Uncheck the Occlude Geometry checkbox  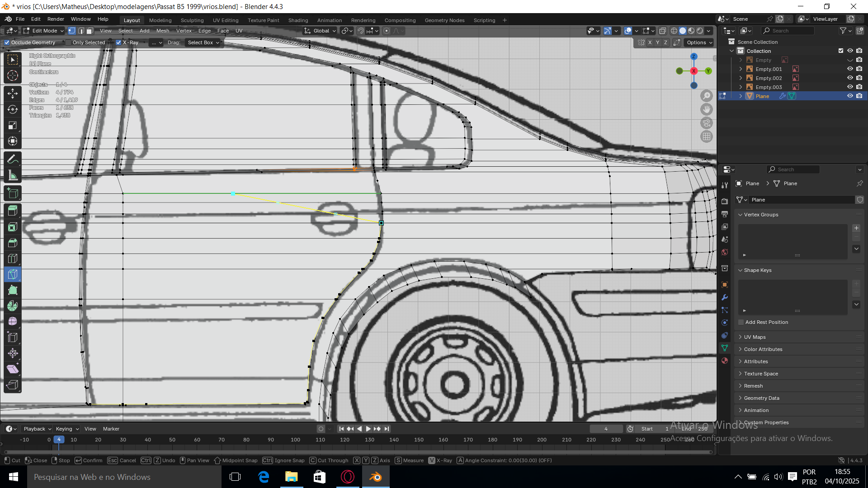7,42
